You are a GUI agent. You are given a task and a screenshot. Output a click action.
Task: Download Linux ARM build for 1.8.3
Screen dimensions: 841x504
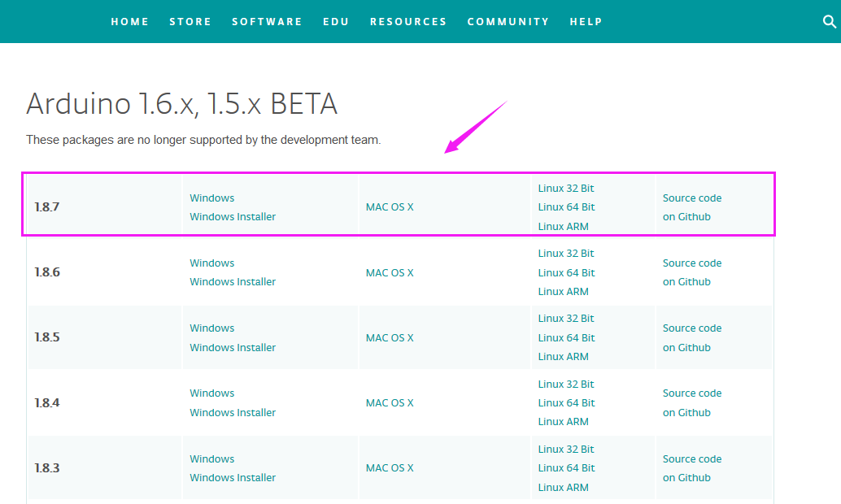[x=563, y=488]
